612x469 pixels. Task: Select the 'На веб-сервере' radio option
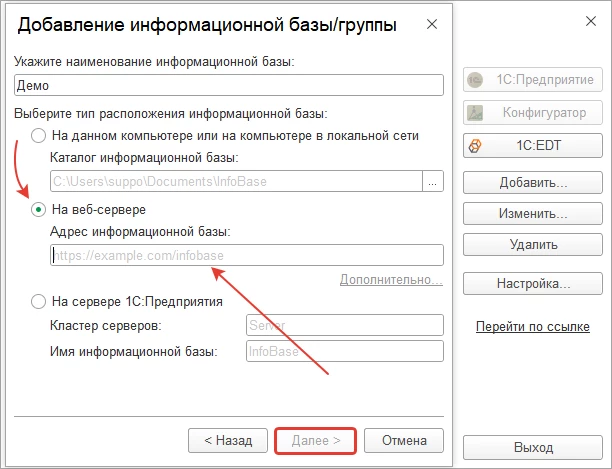click(x=38, y=210)
